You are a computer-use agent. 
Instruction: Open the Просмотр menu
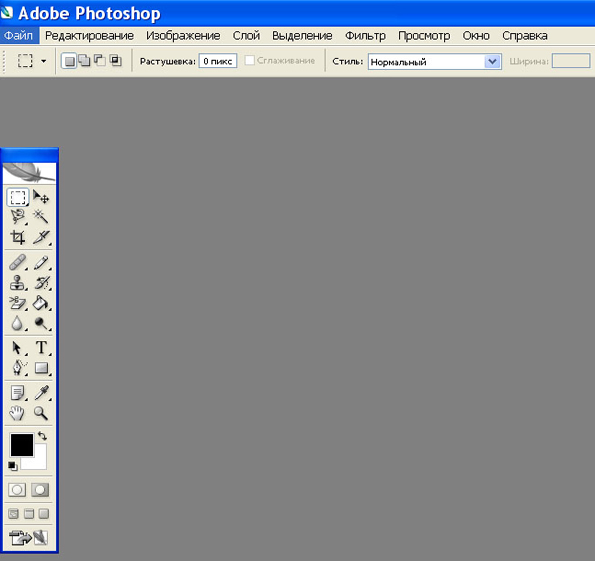(424, 36)
